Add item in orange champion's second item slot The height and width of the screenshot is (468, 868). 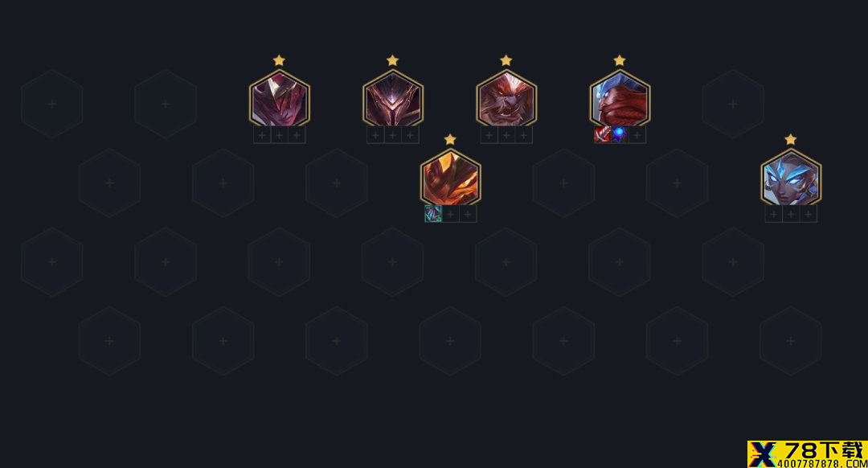pyautogui.click(x=451, y=214)
